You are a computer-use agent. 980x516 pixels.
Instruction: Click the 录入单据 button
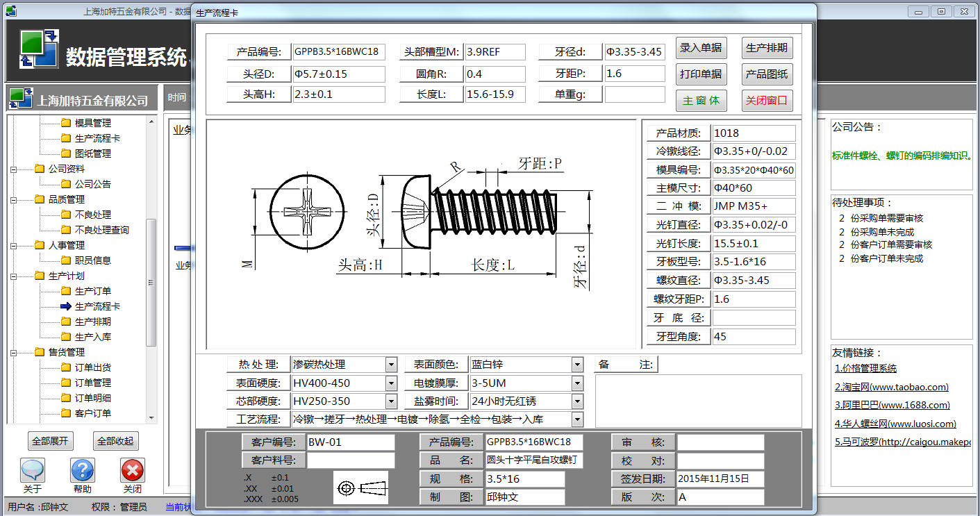coord(701,49)
